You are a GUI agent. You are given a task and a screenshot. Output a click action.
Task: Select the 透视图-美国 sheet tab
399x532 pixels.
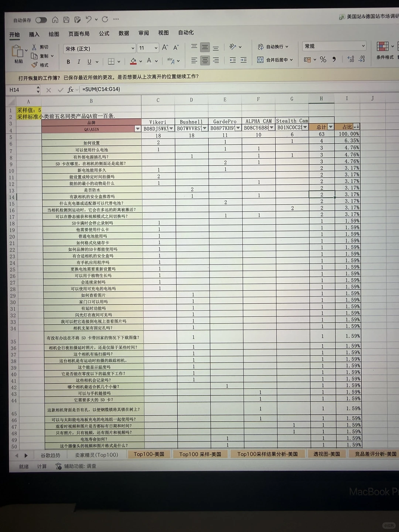(327, 454)
